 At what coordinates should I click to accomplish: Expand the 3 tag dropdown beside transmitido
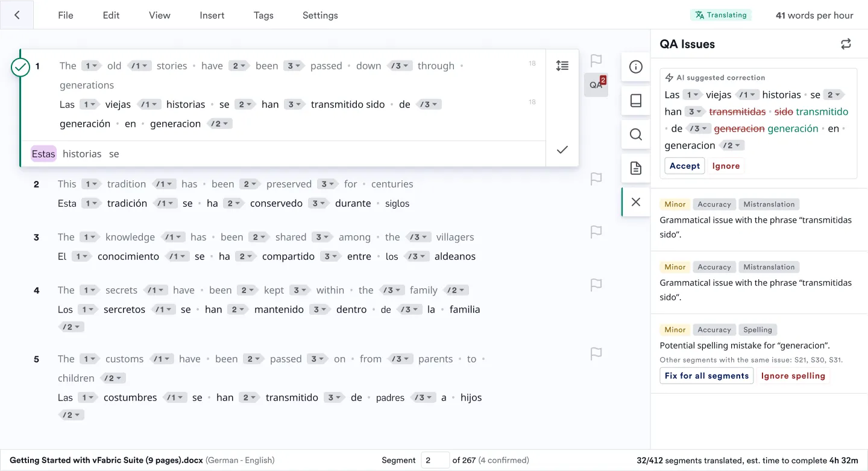(295, 104)
